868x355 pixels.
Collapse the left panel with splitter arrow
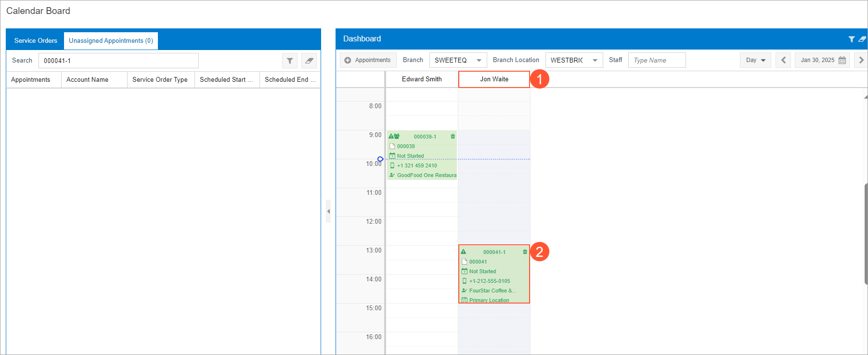click(328, 211)
